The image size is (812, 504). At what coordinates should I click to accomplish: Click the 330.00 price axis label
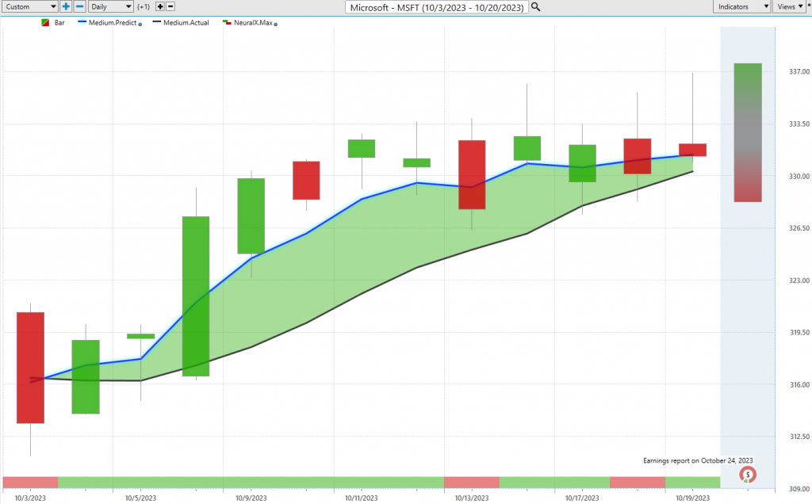pyautogui.click(x=799, y=176)
